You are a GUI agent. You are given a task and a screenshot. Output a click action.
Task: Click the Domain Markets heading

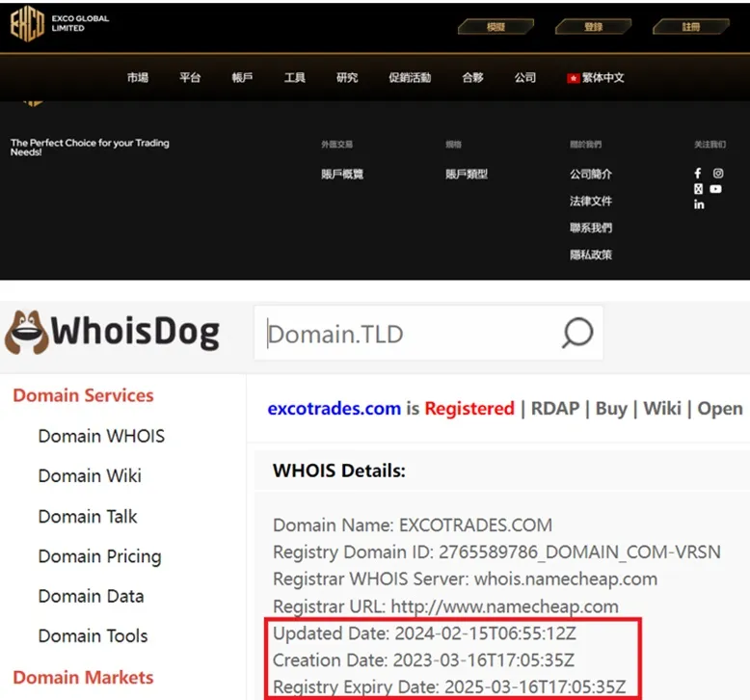(x=83, y=678)
